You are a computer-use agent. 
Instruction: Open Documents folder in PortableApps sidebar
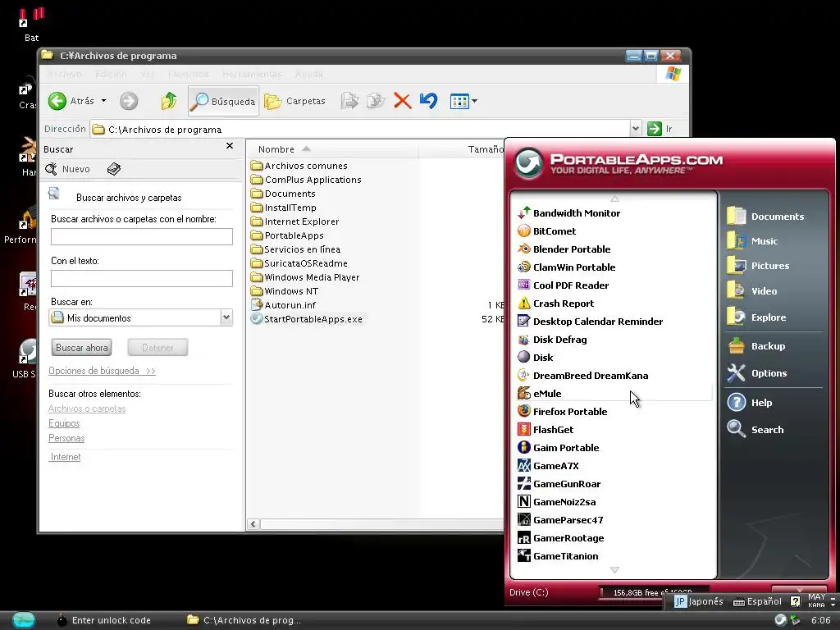[765, 217]
